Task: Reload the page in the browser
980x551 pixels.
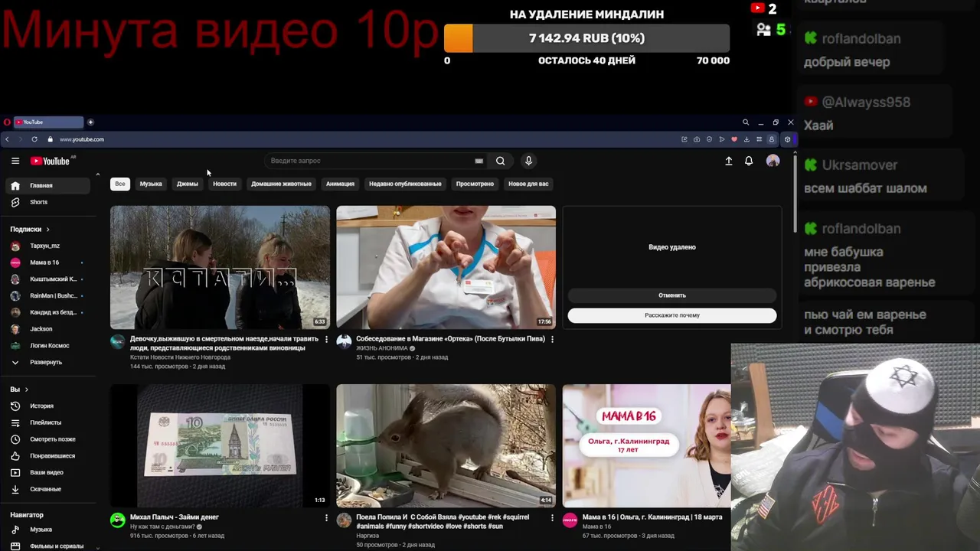Action: (x=34, y=139)
